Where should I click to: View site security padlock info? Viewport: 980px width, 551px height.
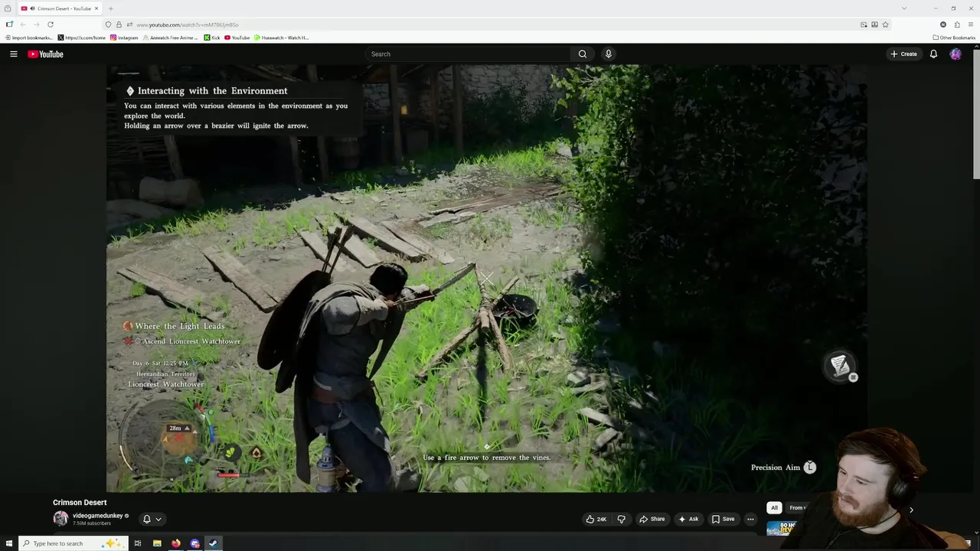[119, 24]
